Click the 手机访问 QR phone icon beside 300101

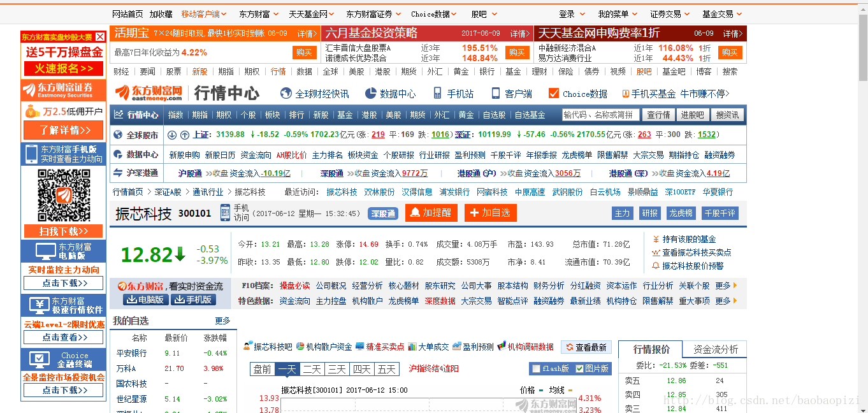point(224,212)
